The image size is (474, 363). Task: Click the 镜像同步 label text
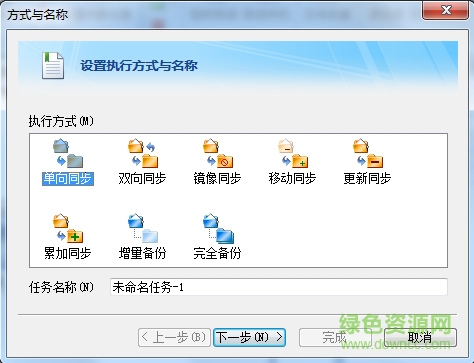click(x=217, y=179)
